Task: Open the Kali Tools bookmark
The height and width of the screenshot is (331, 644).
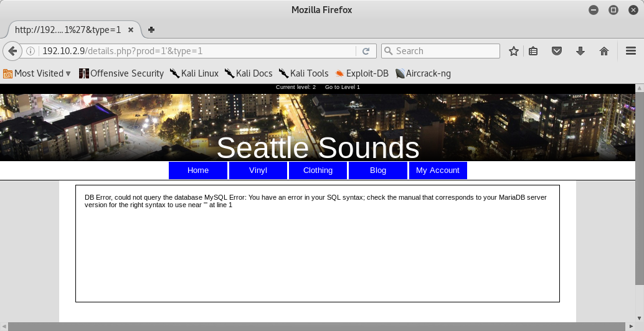Action: 303,73
